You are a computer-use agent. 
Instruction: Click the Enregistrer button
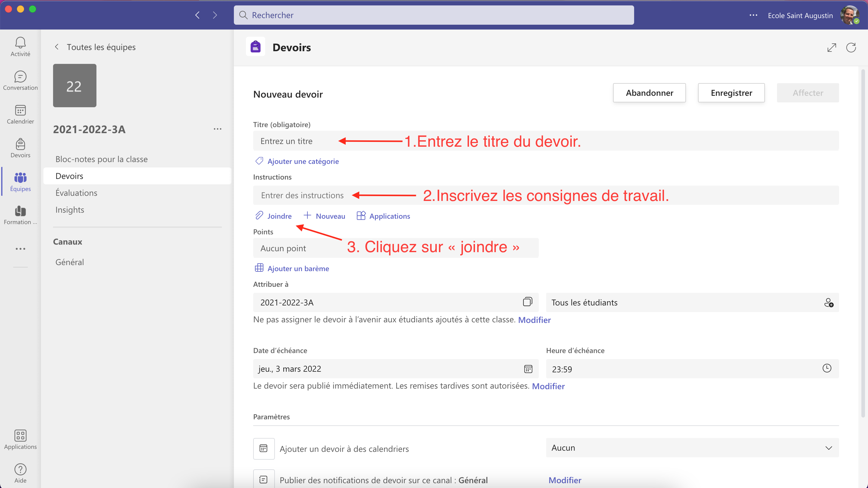coord(731,92)
